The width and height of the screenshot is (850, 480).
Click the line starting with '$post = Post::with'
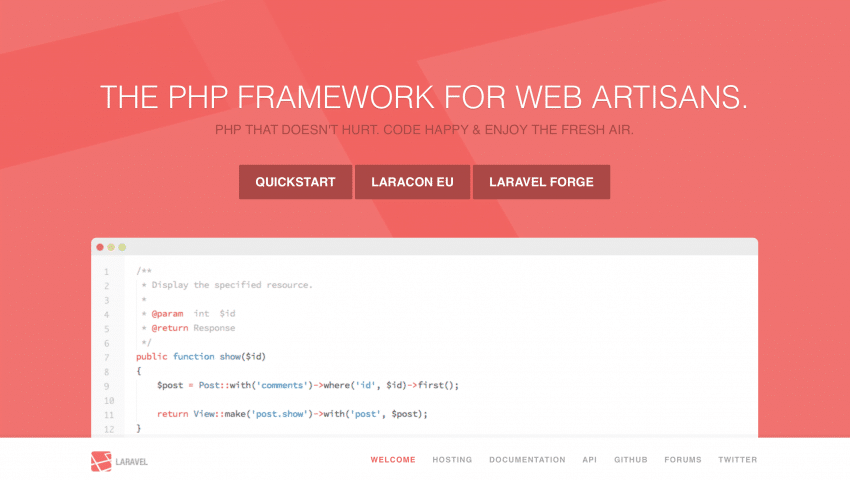(x=308, y=386)
